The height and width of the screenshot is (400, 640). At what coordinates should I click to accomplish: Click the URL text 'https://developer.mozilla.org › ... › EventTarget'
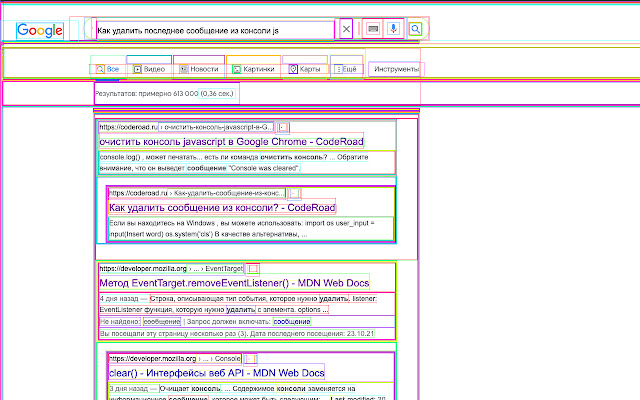pyautogui.click(x=171, y=269)
